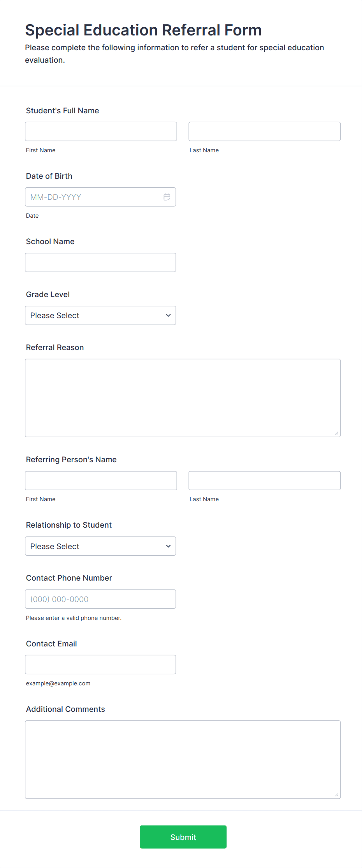
Task: Open the Grade Level Please Select box
Action: (100, 315)
